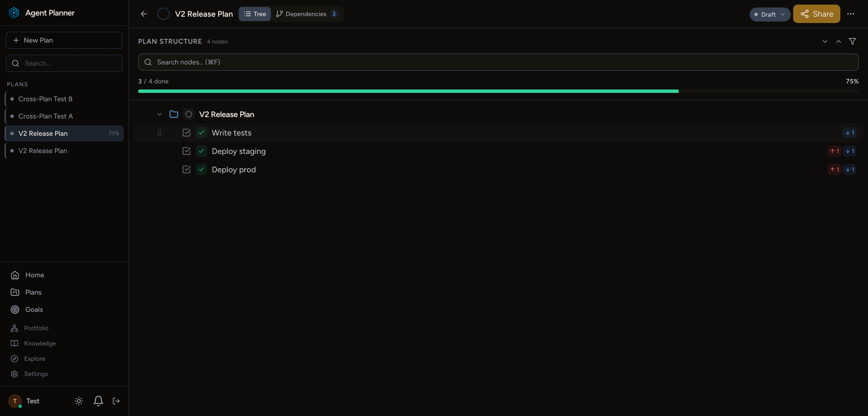Switch to the Dependencies tab
The width and height of the screenshot is (868, 416).
point(307,14)
